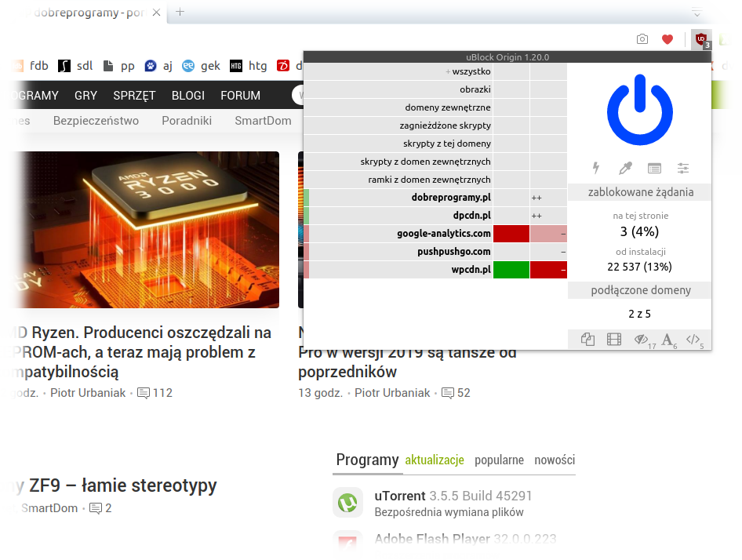Viewport: 742px width, 560px height.
Task: Open the FORUM site menu item
Action: coord(240,96)
